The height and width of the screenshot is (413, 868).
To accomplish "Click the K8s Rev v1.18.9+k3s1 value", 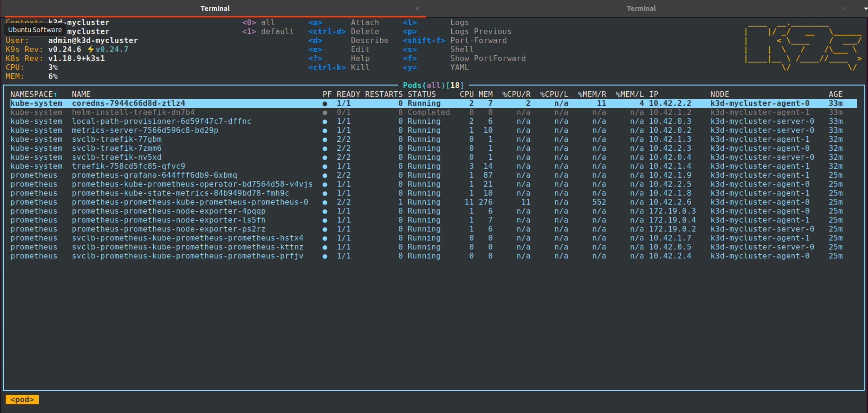I will pos(76,58).
